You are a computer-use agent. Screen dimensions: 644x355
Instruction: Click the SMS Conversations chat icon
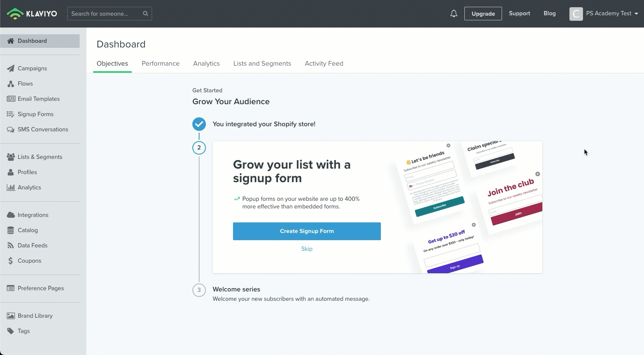(11, 130)
